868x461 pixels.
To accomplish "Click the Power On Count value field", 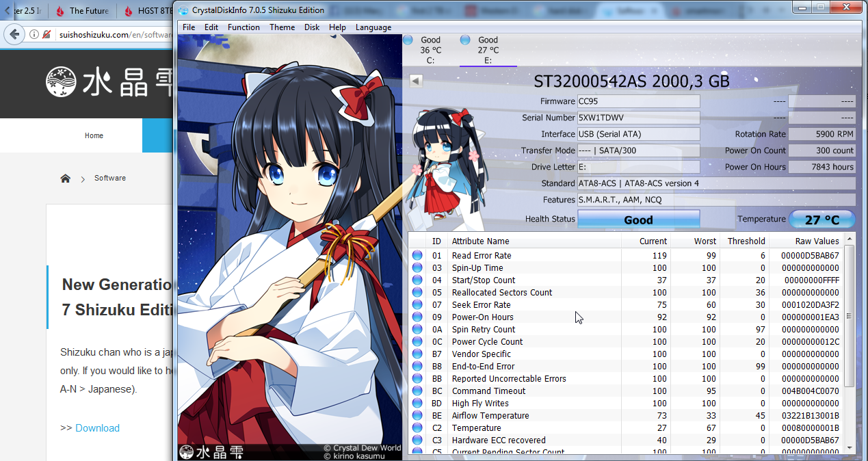I will 822,150.
